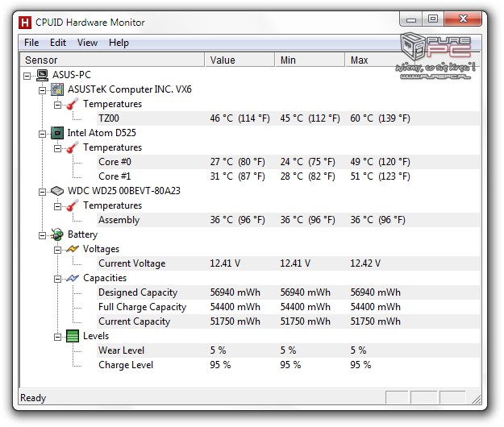The image size is (504, 427).
Task: Select the Full Charge Capacity row
Action: (289, 307)
